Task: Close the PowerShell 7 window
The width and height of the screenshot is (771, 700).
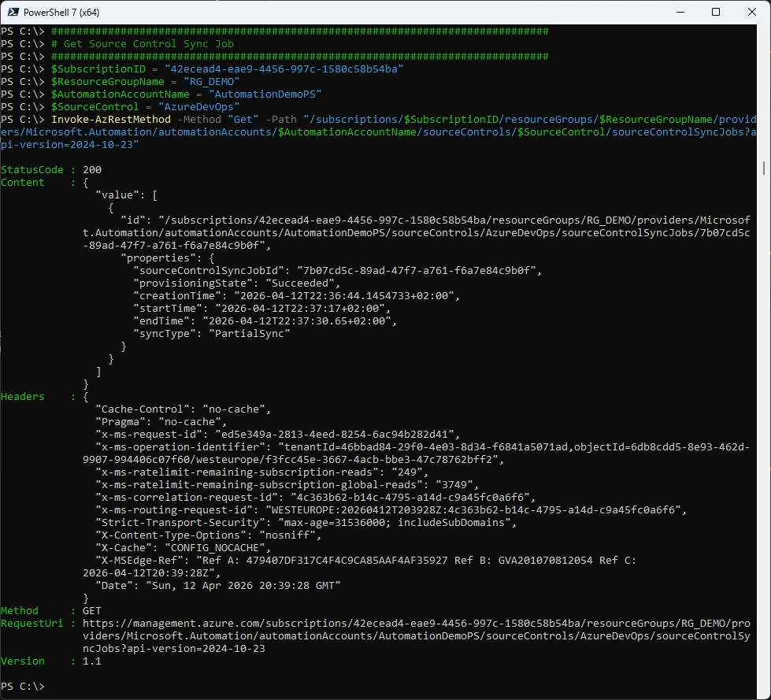Action: (x=752, y=12)
